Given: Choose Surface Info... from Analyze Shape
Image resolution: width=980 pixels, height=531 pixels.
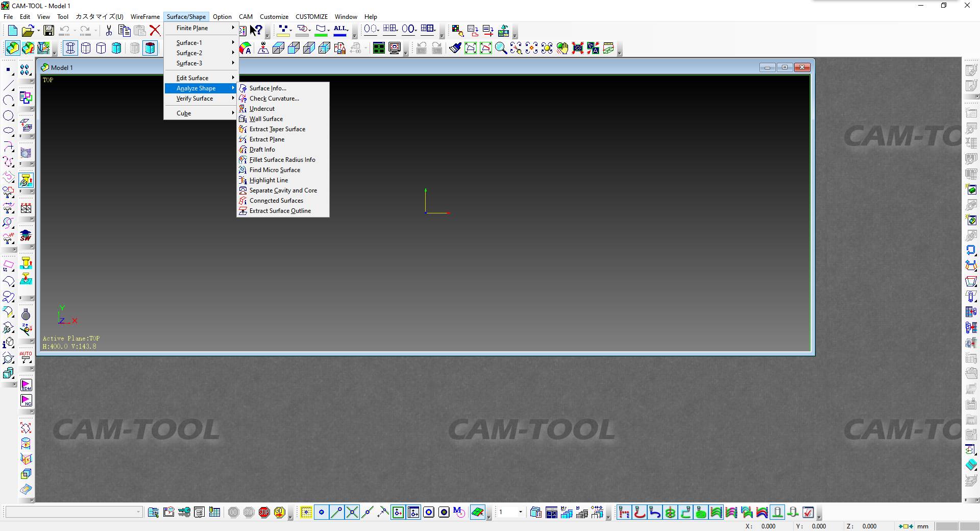Looking at the screenshot, I should pos(283,88).
